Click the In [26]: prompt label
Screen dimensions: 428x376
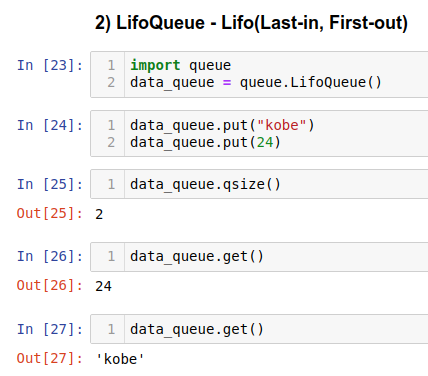pos(50,257)
